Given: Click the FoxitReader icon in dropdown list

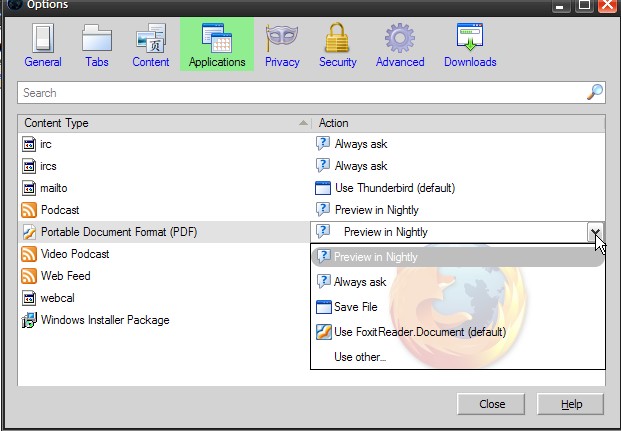Looking at the screenshot, I should (324, 332).
